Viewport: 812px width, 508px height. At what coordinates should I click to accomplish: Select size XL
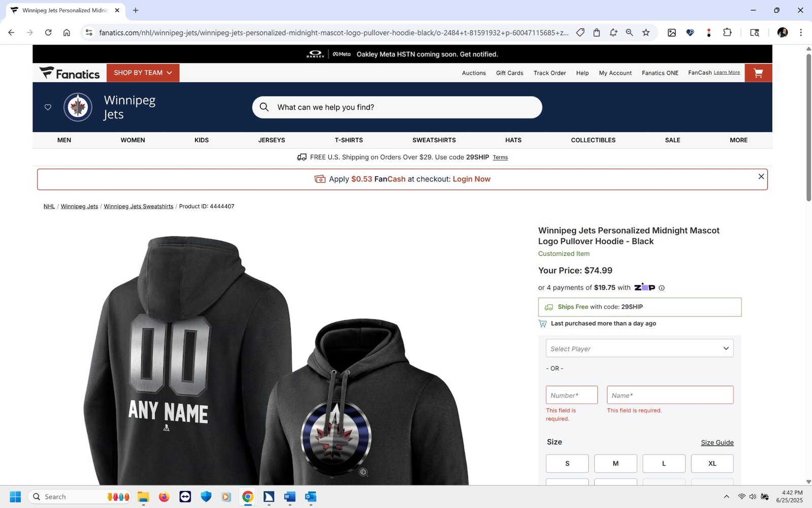[x=712, y=463]
